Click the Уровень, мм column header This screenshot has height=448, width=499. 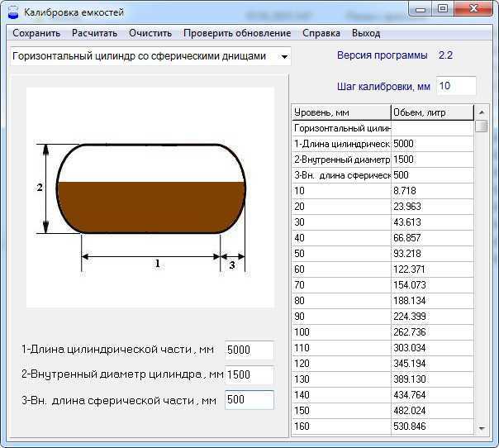[x=341, y=112]
